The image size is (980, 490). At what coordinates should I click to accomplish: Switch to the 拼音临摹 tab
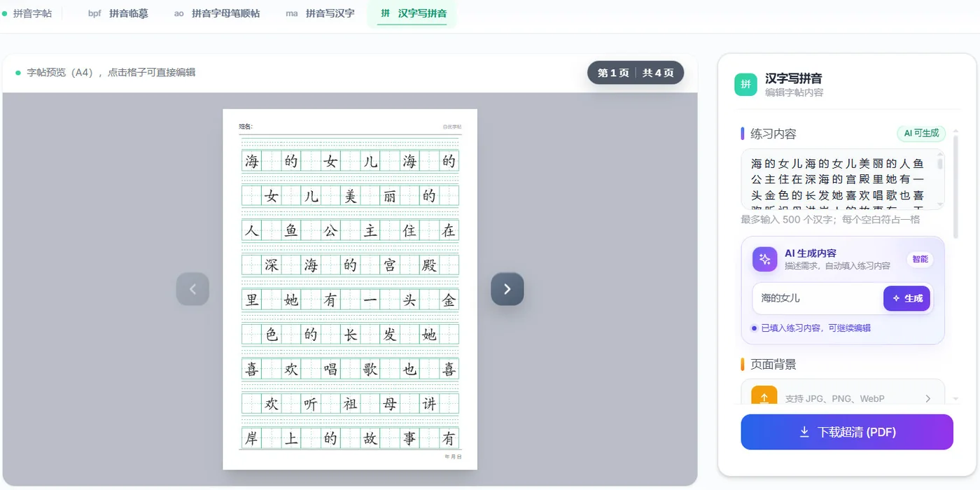(x=118, y=13)
